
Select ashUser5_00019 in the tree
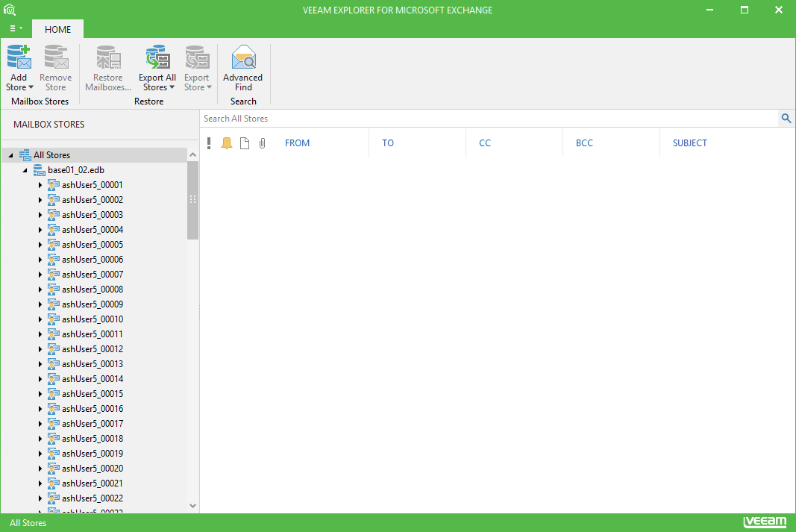click(x=93, y=454)
